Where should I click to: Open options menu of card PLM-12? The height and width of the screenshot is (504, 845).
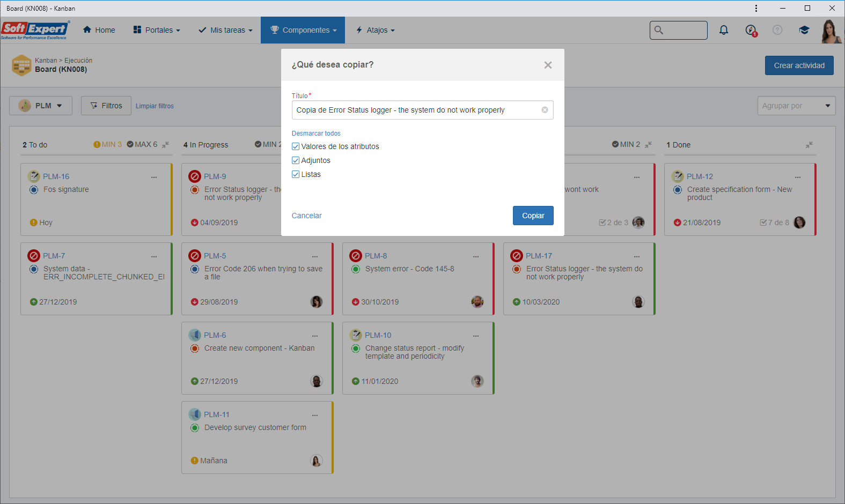[798, 177]
